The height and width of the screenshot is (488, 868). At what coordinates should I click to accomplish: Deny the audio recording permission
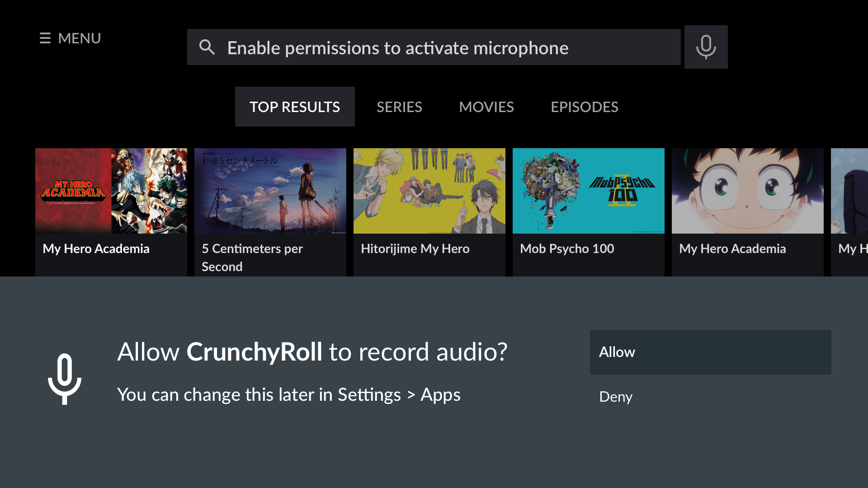[x=710, y=397]
